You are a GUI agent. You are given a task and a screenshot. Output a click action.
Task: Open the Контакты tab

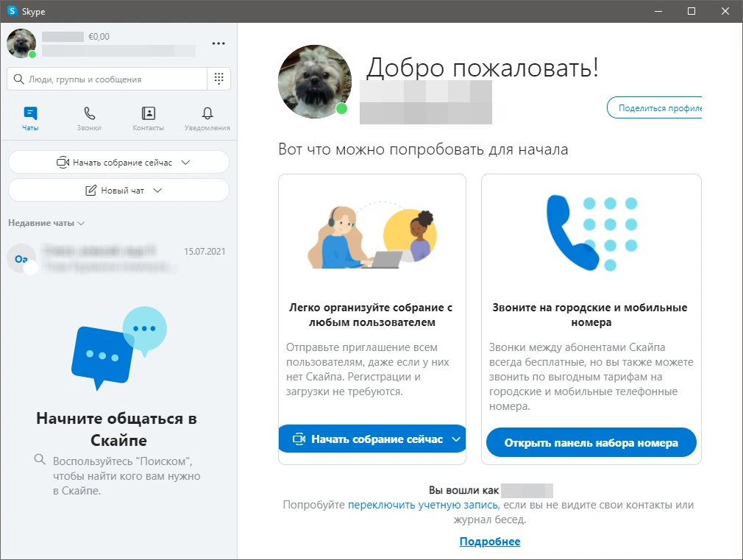149,118
